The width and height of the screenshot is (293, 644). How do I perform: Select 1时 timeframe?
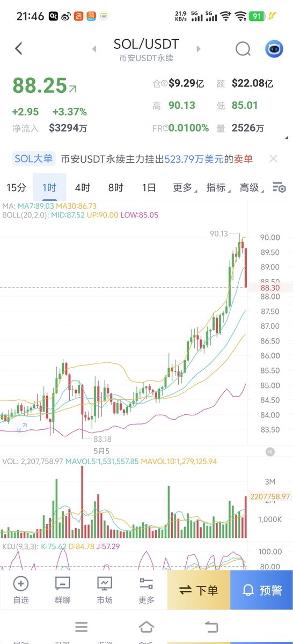point(49,187)
